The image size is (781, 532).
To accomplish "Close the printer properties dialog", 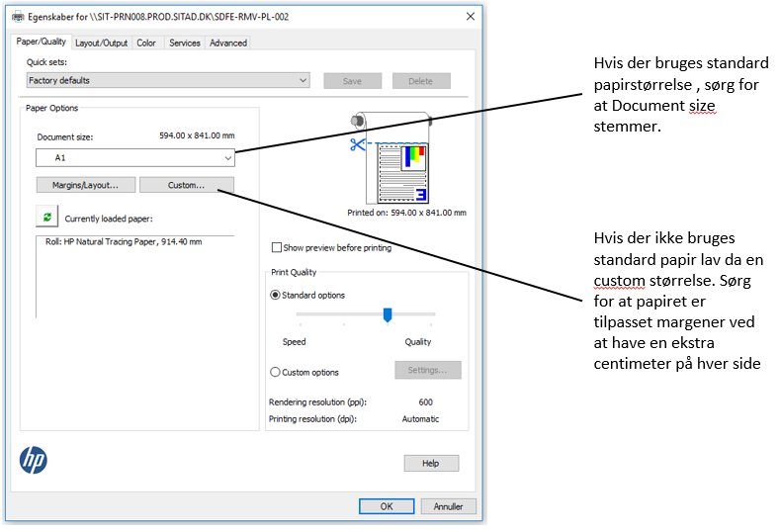I will [x=468, y=17].
